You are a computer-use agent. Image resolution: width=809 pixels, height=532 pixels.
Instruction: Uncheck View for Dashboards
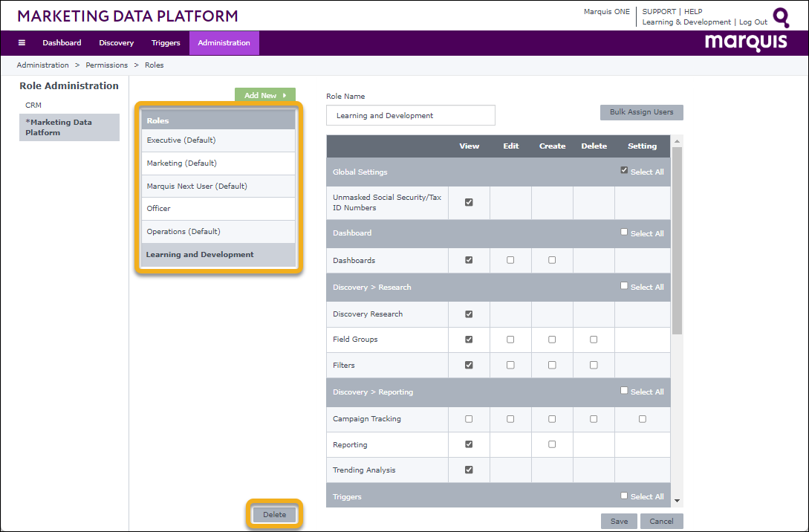(x=469, y=260)
